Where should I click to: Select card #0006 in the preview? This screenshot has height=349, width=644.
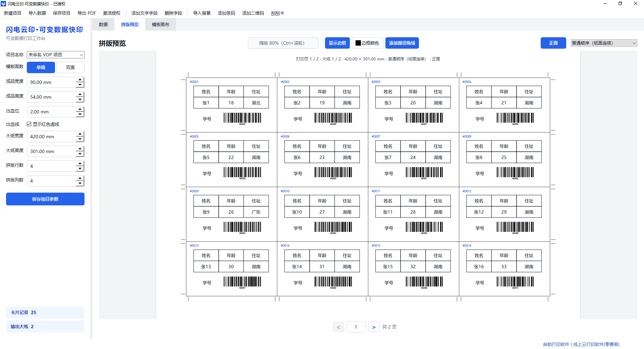click(322, 160)
